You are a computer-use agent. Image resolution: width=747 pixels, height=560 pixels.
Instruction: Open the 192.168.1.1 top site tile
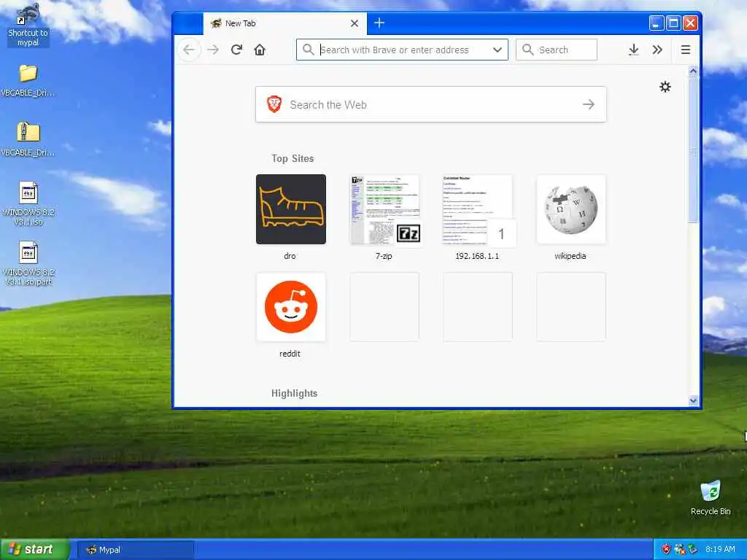pyautogui.click(x=478, y=209)
